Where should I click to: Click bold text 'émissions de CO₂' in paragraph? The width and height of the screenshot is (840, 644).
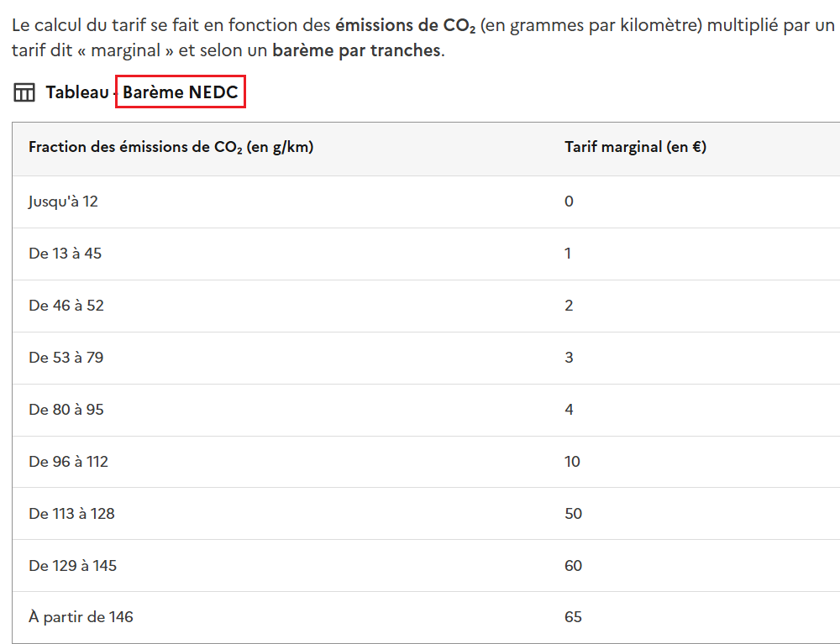[x=406, y=25]
